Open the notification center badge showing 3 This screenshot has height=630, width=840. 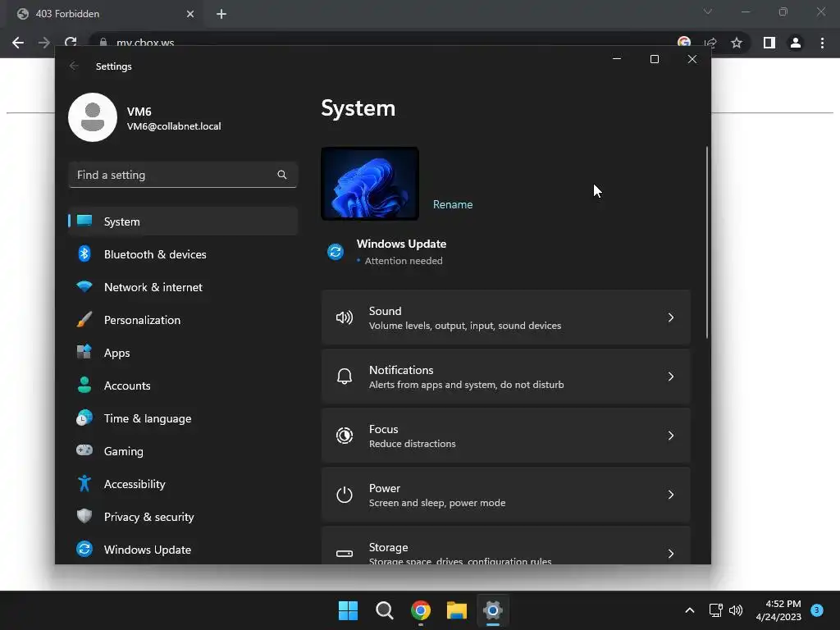coord(817,609)
